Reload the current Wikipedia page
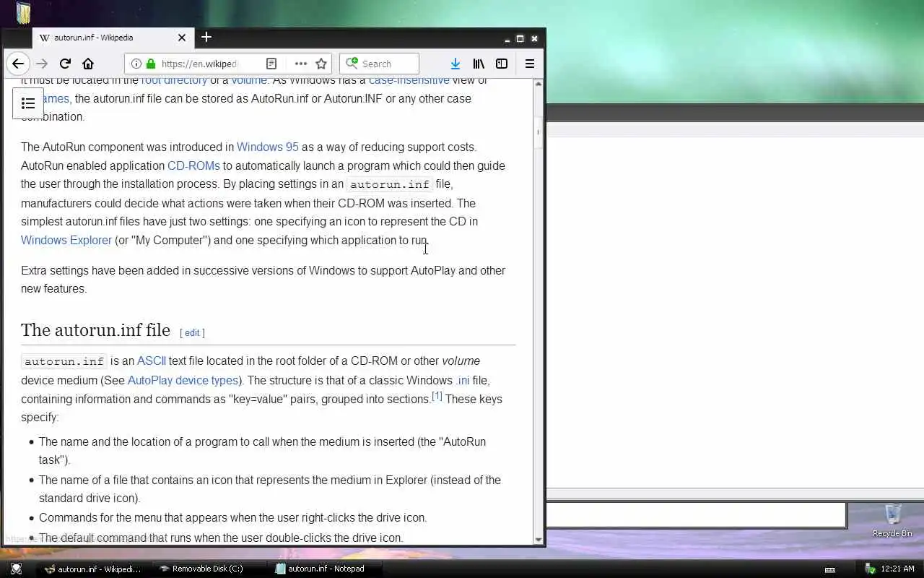924x578 pixels. coord(65,64)
